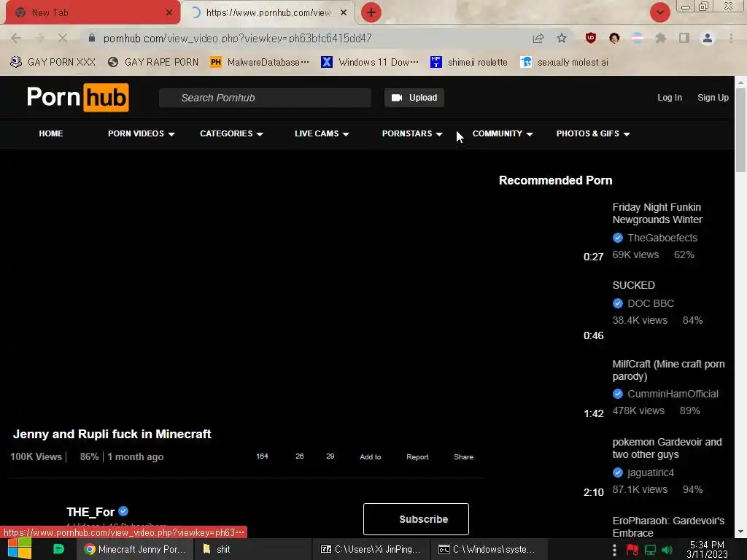The width and height of the screenshot is (747, 560).
Task: Show hidden system tray icons
Action: point(614,550)
